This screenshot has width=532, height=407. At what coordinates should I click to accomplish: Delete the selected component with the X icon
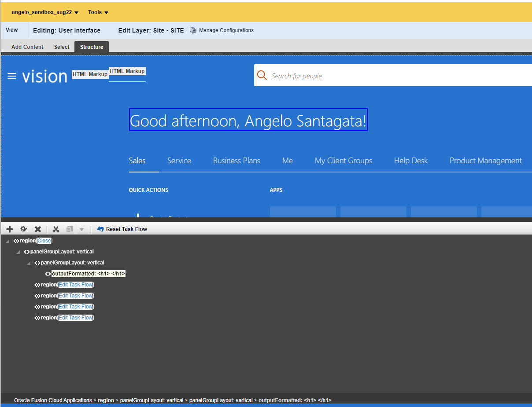pos(38,229)
